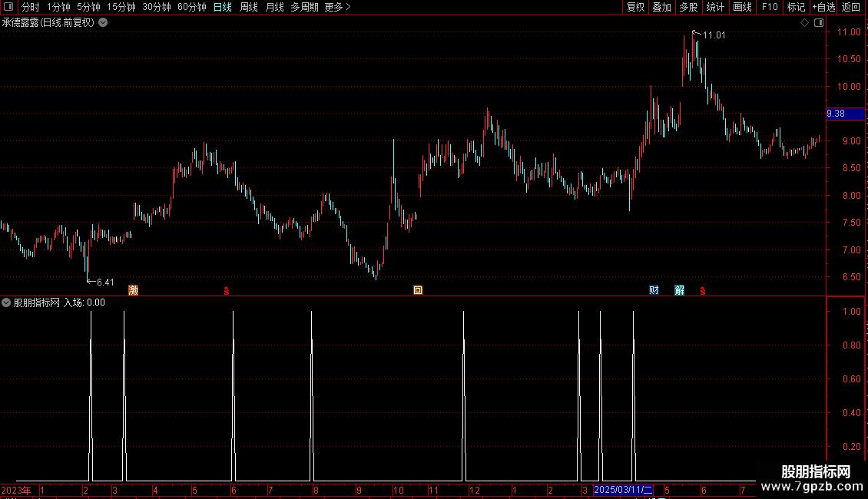Click the 回 buyback event marker
The height and width of the screenshot is (499, 868).
[418, 290]
